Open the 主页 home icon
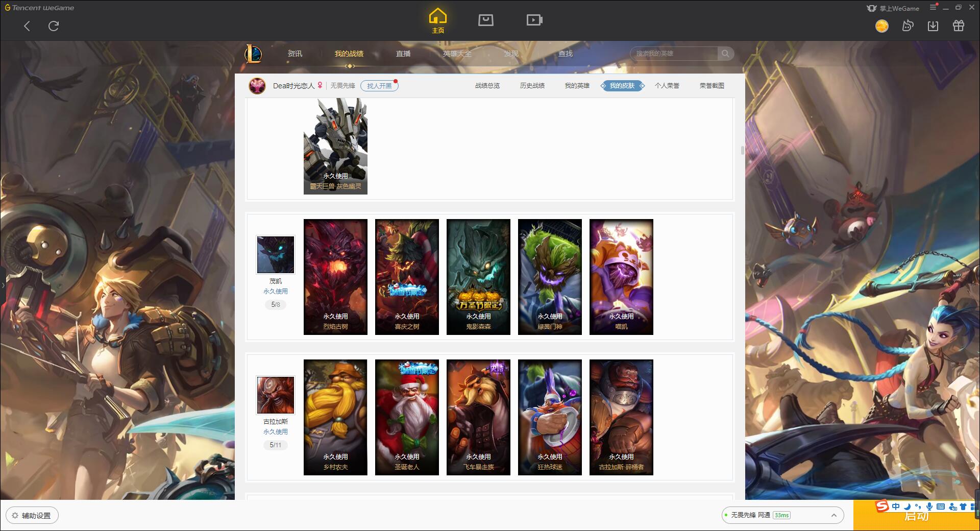Viewport: 980px width, 531px height. [x=438, y=21]
